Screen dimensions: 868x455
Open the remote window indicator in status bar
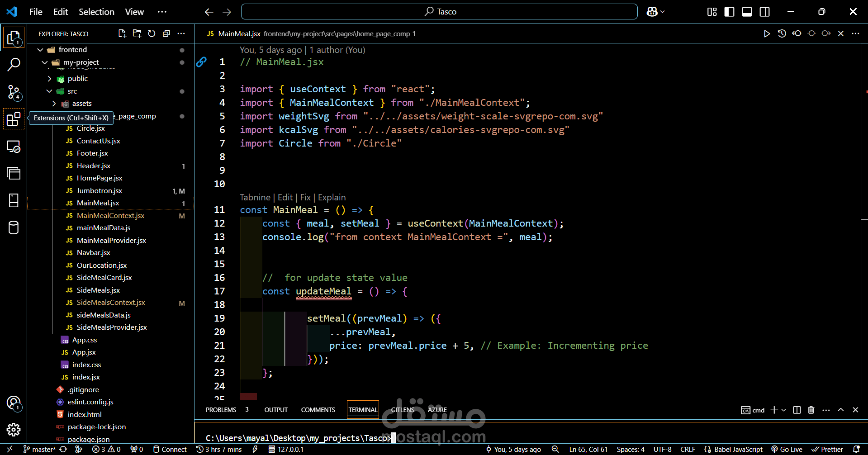click(10, 449)
